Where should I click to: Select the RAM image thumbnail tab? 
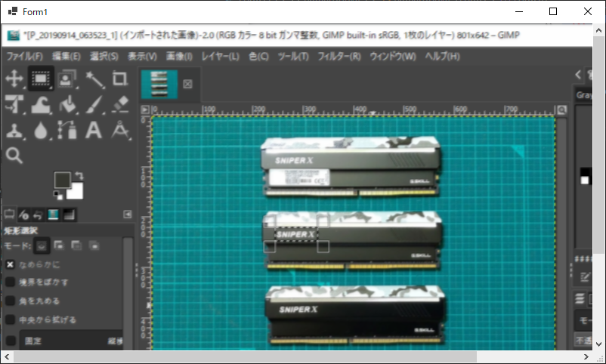tap(159, 84)
